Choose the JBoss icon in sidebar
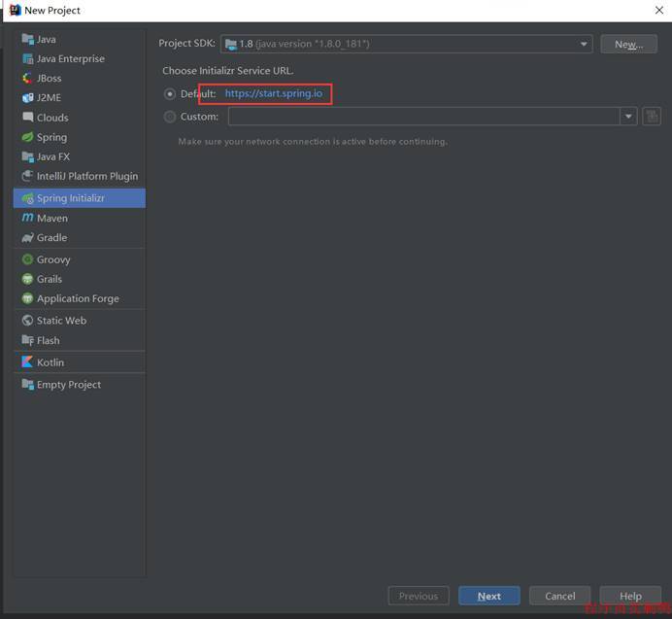 coord(28,78)
